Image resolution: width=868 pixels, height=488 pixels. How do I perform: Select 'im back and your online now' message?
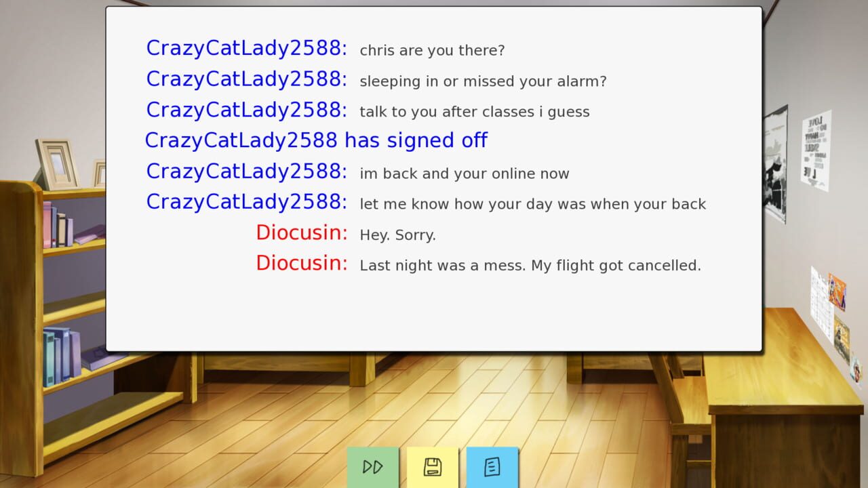pos(465,174)
